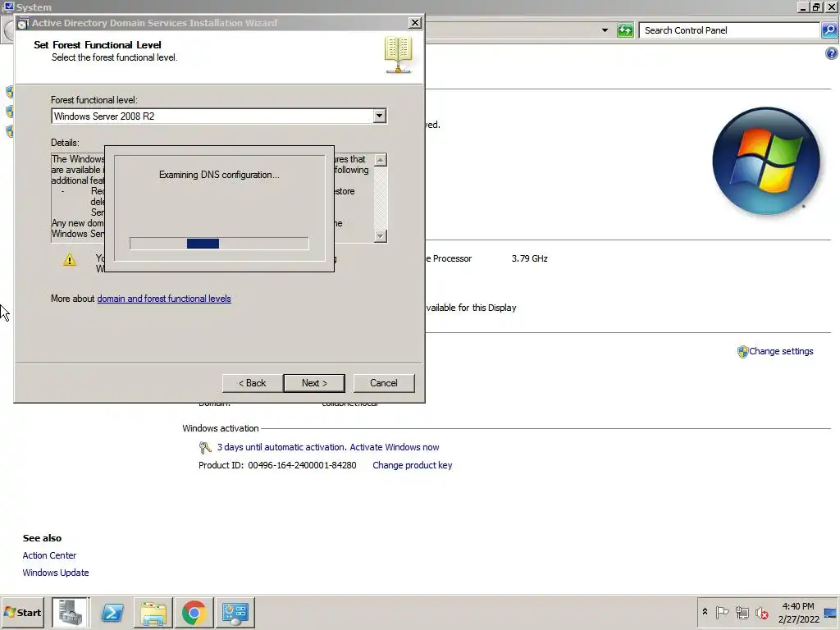The image size is (840, 630).
Task: Click the Next button in wizard
Action: pyautogui.click(x=314, y=383)
